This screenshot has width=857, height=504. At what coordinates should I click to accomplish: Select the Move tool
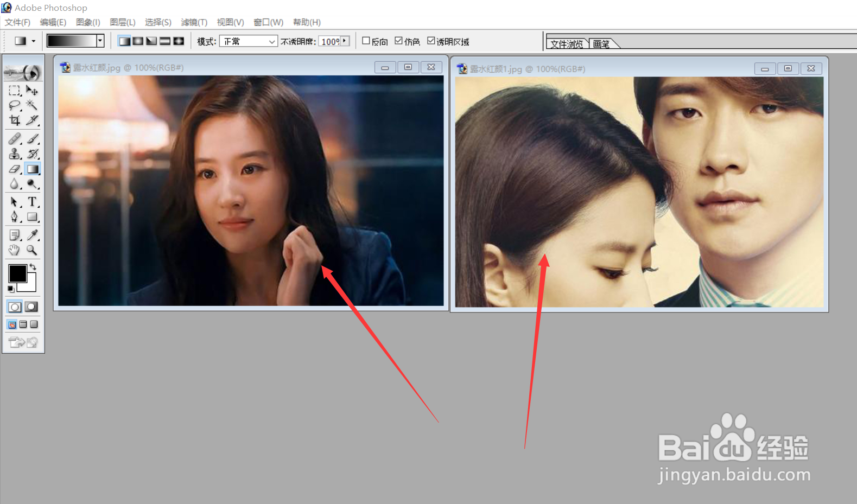pos(32,91)
